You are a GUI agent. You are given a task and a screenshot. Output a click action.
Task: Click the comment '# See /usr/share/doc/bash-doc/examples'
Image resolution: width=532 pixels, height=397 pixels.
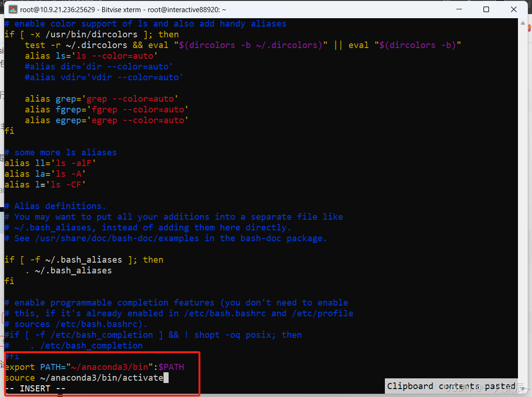pyautogui.click(x=166, y=238)
